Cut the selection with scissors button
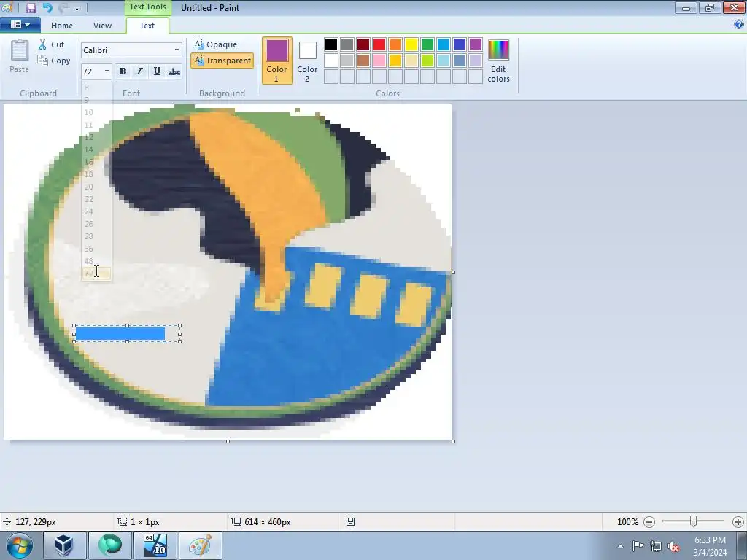 [52, 44]
